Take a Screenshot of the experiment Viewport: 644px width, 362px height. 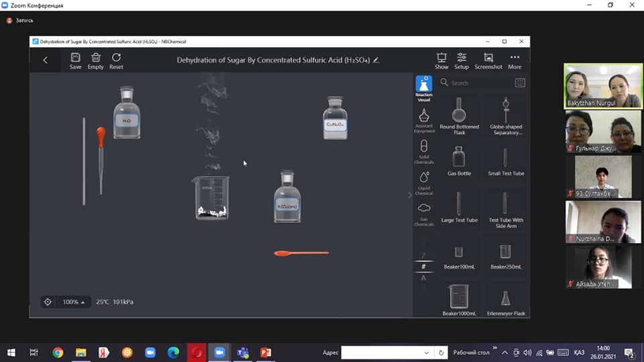click(x=488, y=60)
